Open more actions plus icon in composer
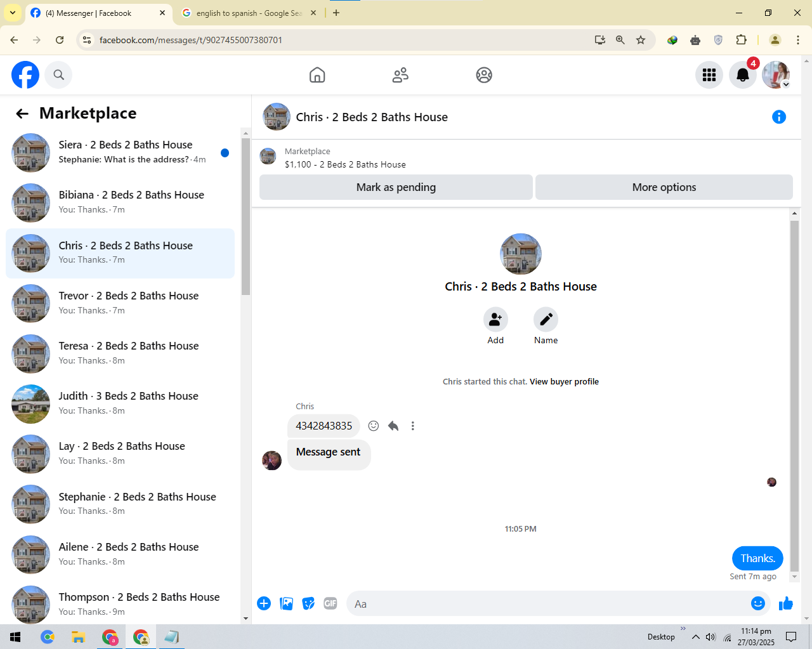812x649 pixels. click(264, 603)
